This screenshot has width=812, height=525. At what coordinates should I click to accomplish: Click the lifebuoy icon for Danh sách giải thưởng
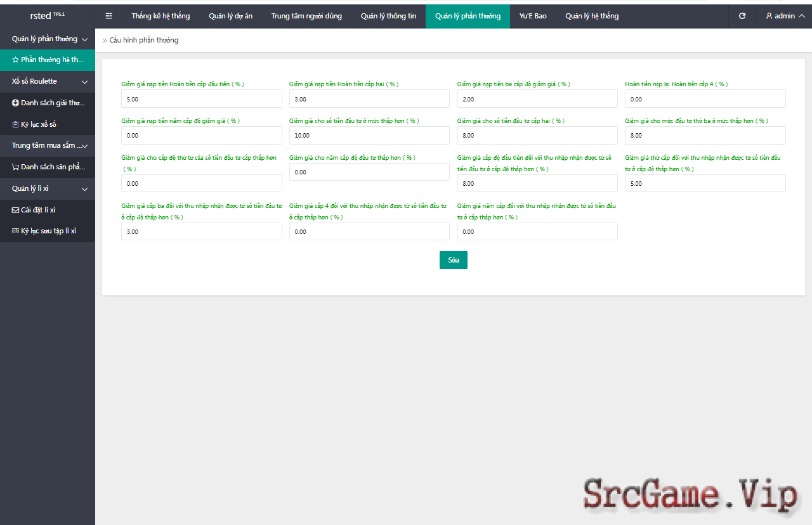coord(15,103)
